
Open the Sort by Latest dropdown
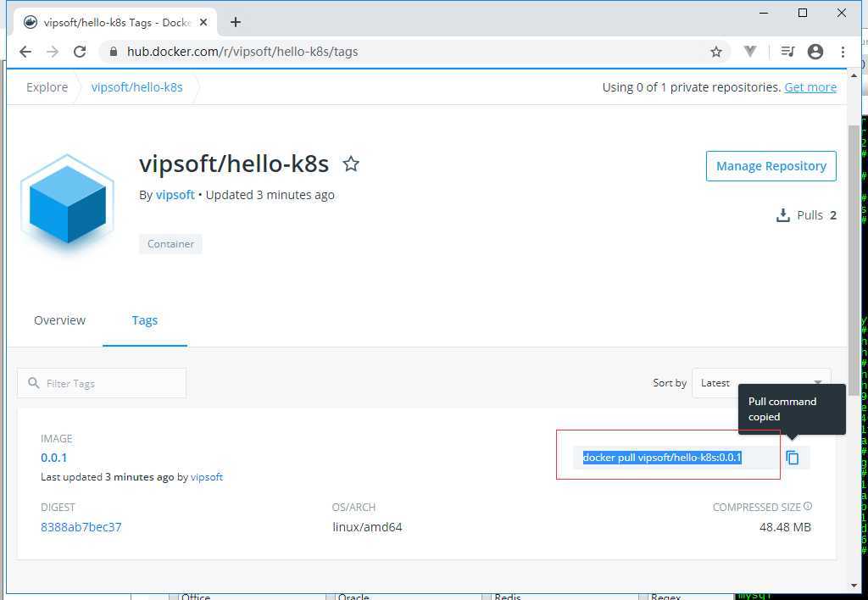[761, 383]
